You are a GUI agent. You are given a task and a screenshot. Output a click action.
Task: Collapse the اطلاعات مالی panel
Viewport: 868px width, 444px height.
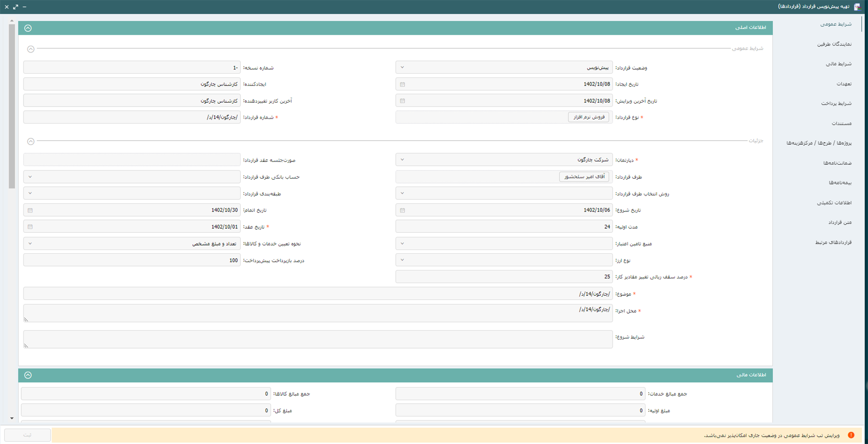(28, 375)
